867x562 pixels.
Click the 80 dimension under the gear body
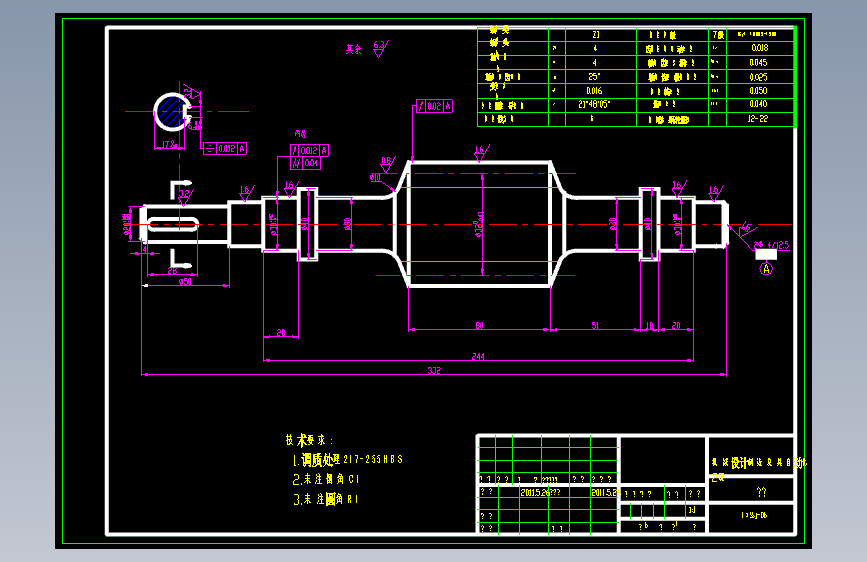[x=479, y=325]
